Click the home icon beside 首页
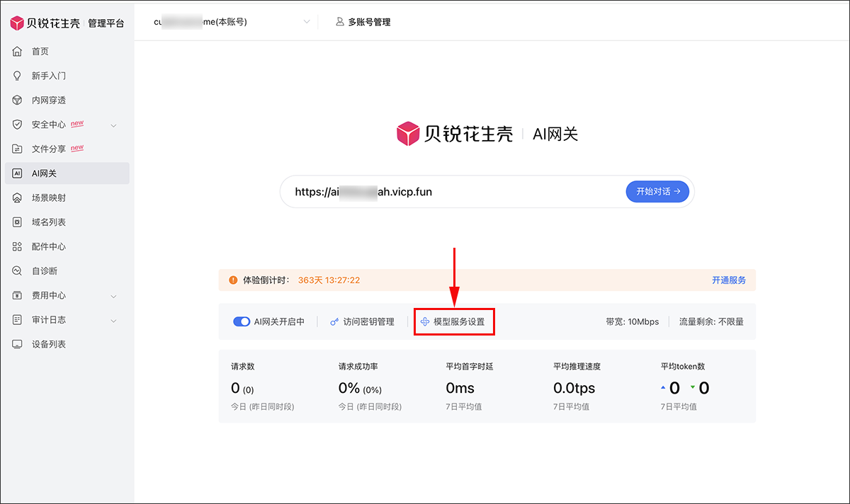 (18, 52)
